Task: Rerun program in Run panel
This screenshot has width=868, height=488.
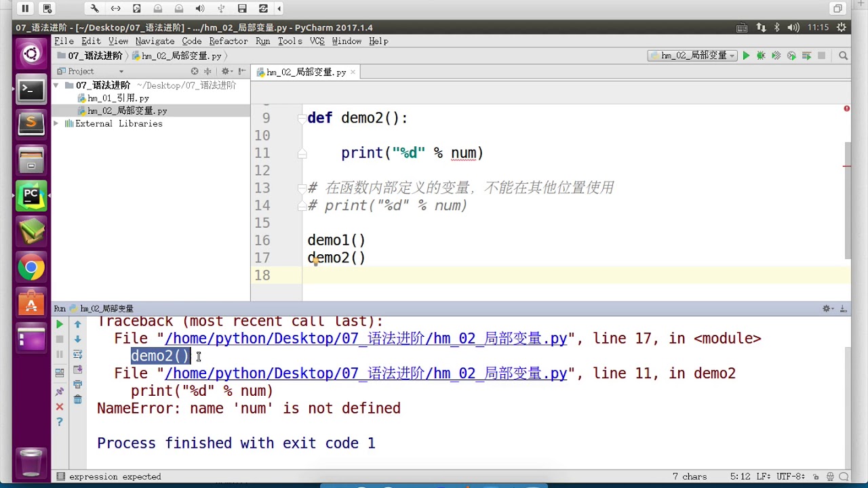Action: click(60, 324)
